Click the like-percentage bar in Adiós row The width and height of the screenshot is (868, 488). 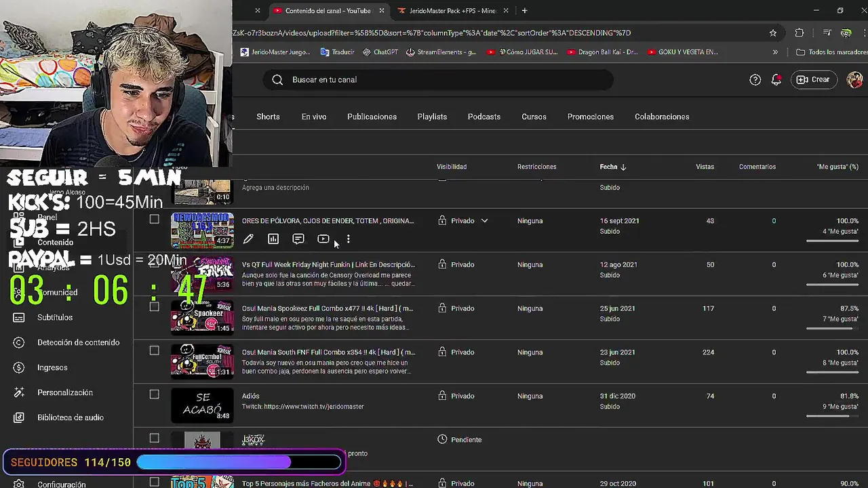832,416
